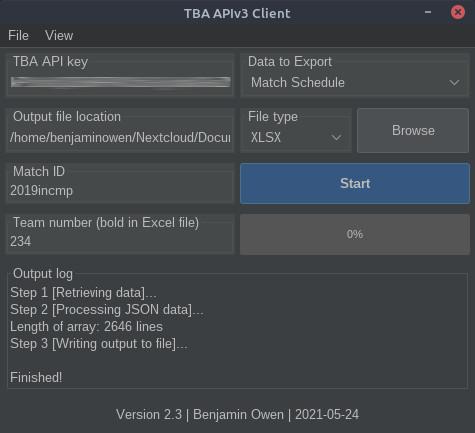Click the window title TBA APIv3 Client
Viewport: 475px width, 433px height.
click(237, 13)
